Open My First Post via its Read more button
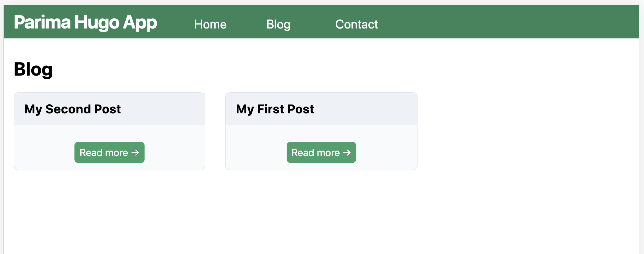Viewport: 644px width, 254px height. pyautogui.click(x=321, y=152)
